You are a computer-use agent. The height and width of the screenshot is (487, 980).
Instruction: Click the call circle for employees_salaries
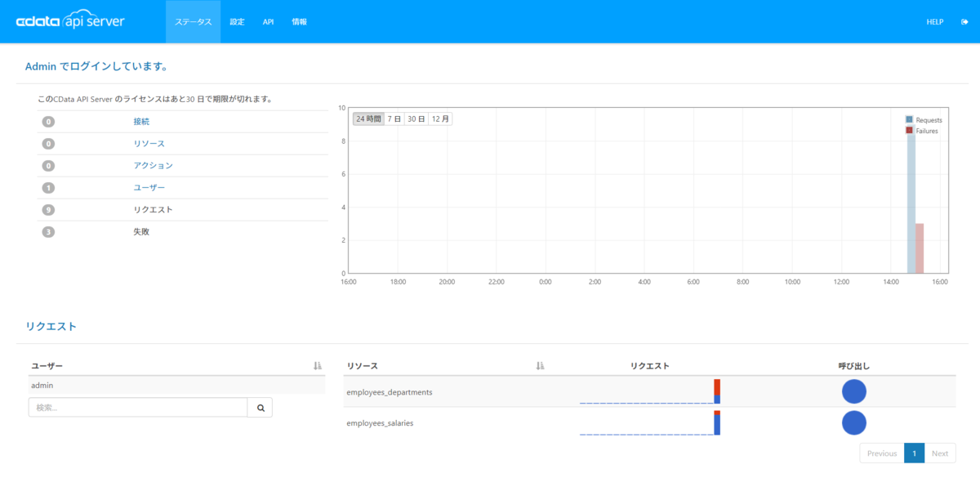pyautogui.click(x=854, y=422)
